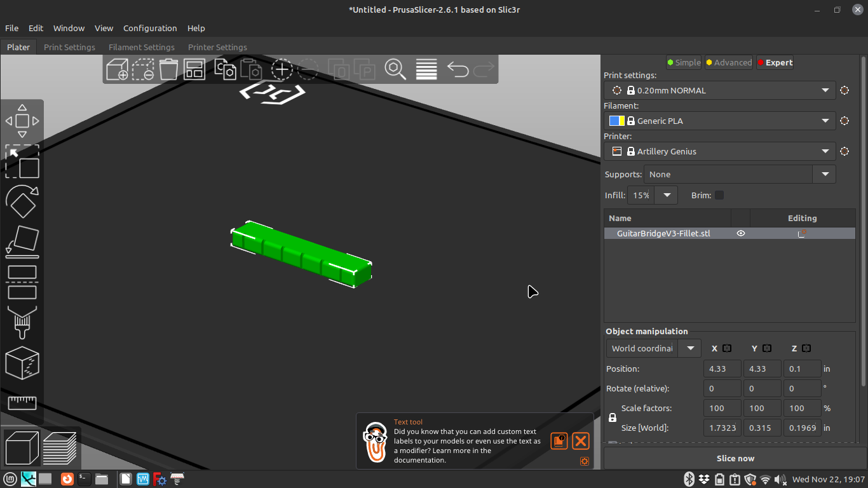Expand the Infill percentage dropdown
Viewport: 868px width, 488px height.
[666, 195]
